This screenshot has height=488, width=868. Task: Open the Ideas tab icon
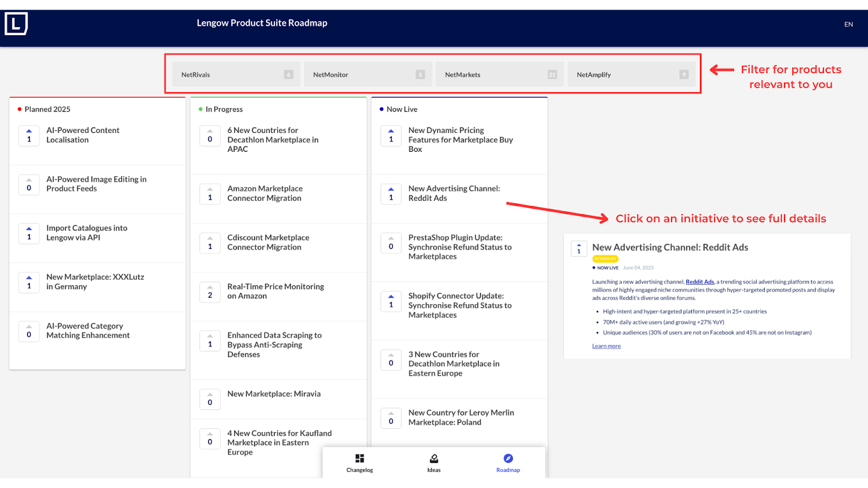[434, 459]
